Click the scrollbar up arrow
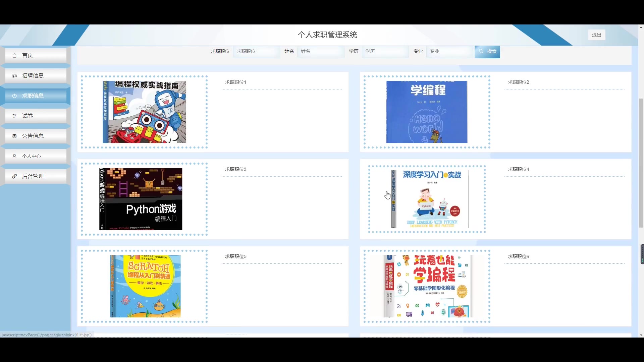 pos(641,27)
